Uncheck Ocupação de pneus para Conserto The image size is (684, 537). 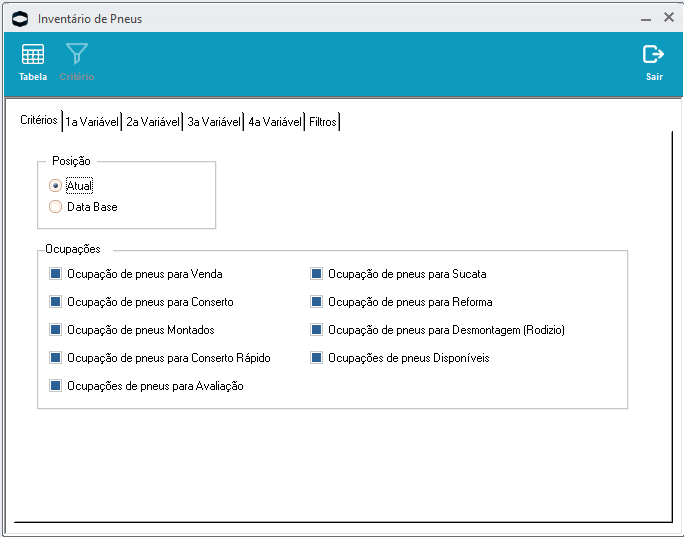click(x=56, y=301)
